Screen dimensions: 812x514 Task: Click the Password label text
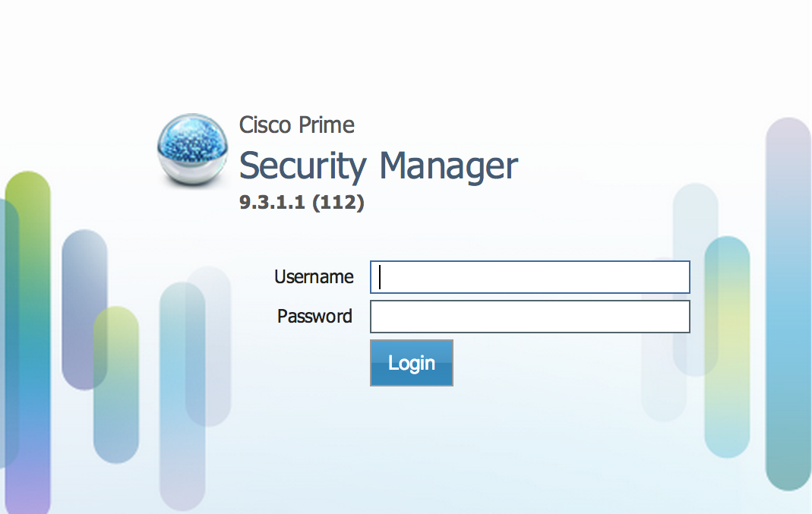[314, 317]
